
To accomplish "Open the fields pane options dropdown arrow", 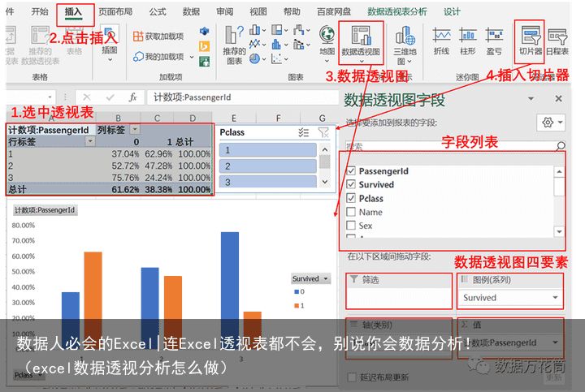I will pos(531,98).
